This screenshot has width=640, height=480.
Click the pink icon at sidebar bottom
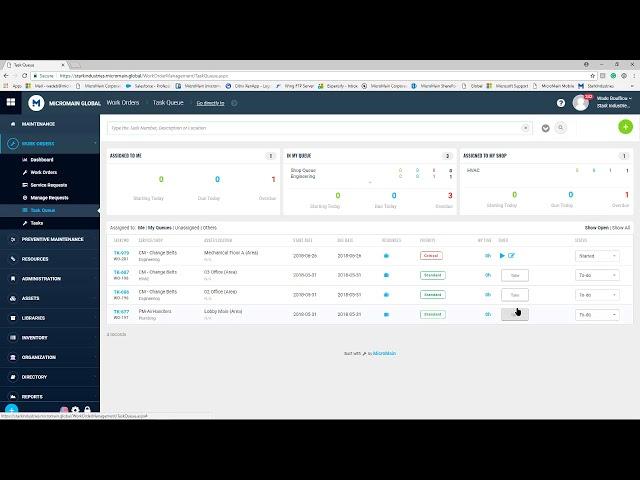64,410
